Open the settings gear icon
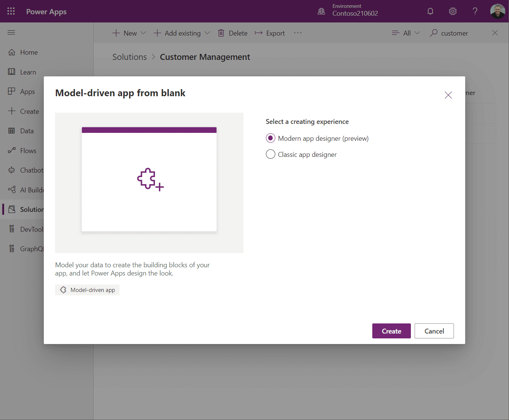This screenshot has width=509, height=420. coord(453,11)
